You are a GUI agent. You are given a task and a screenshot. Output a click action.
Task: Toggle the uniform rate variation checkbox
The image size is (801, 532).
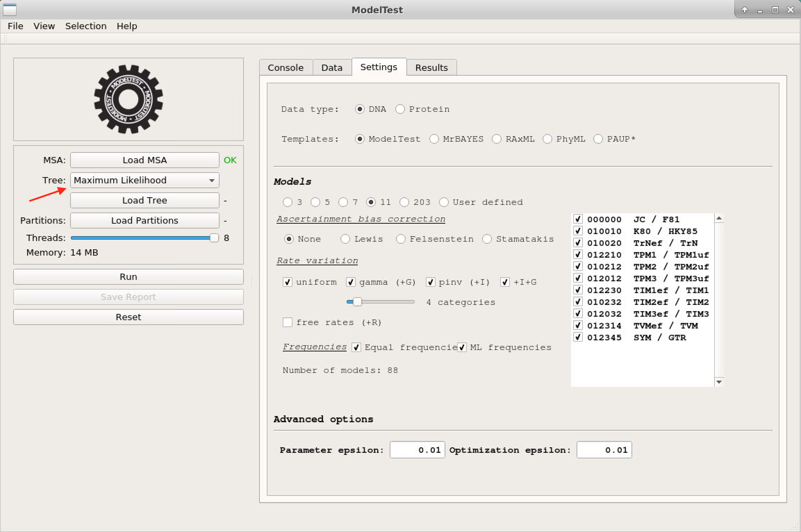click(288, 282)
